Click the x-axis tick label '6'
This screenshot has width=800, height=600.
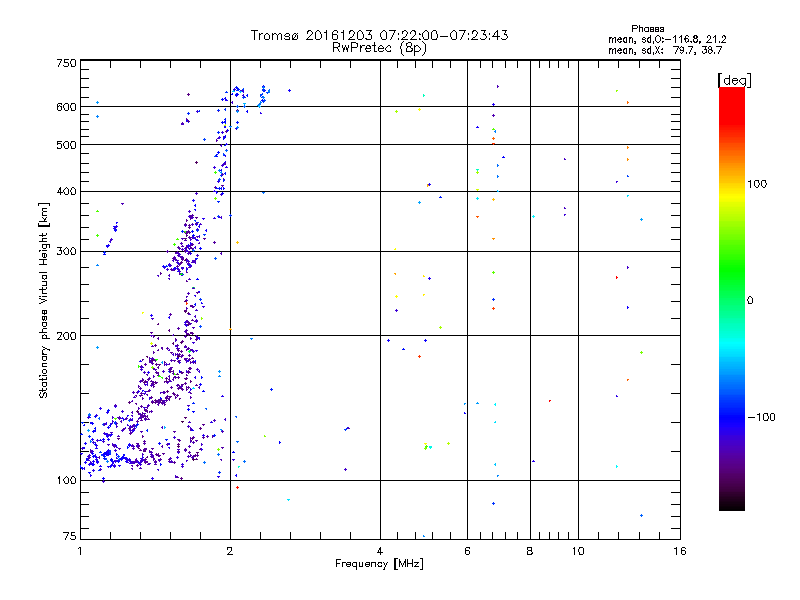[467, 551]
